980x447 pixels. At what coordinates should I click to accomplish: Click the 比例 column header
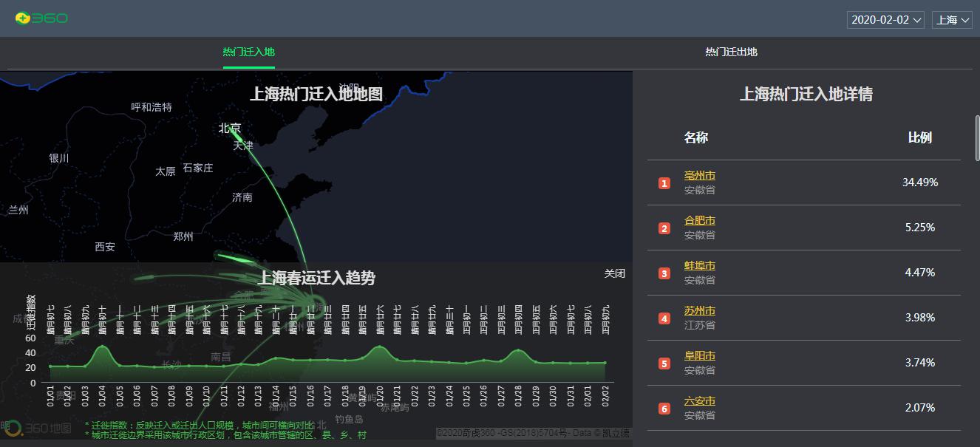click(920, 137)
